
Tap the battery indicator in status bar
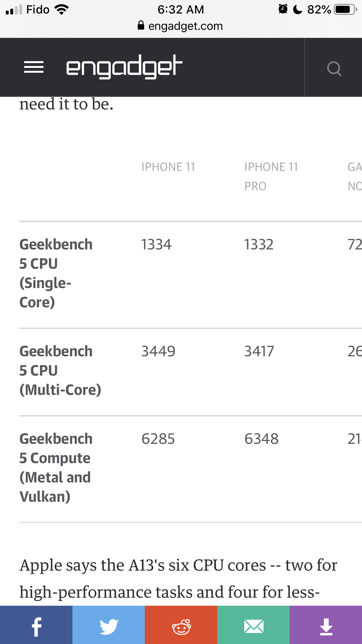[345, 9]
